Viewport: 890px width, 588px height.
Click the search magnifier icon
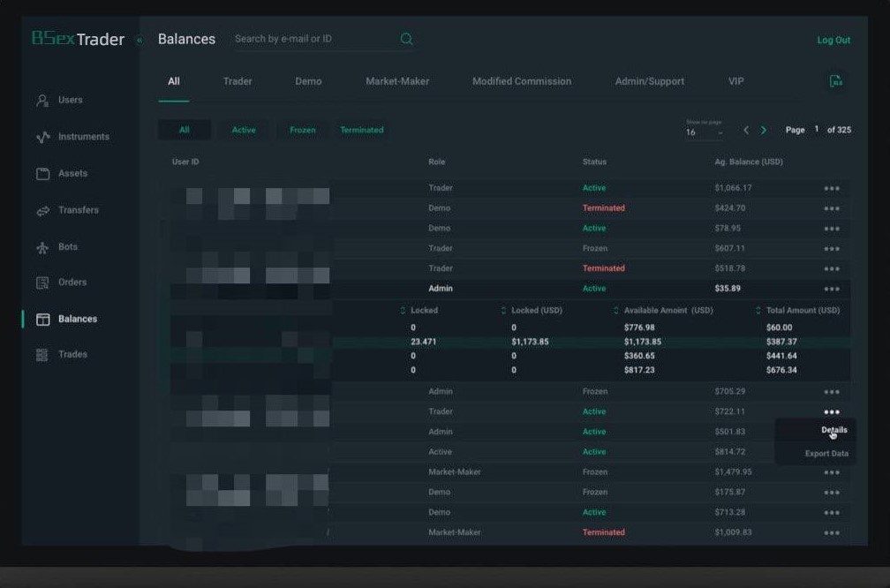(406, 39)
